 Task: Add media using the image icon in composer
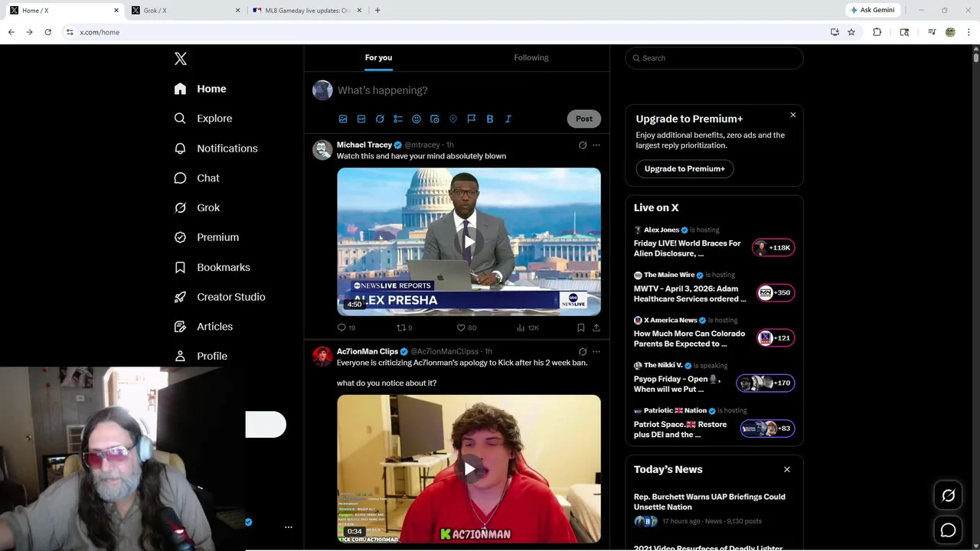click(343, 119)
